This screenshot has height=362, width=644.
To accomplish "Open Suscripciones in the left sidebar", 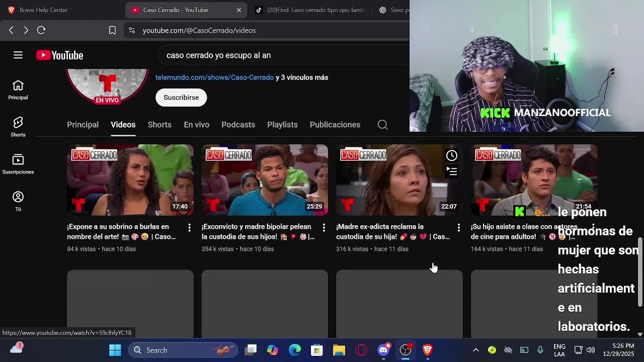I will [x=18, y=165].
